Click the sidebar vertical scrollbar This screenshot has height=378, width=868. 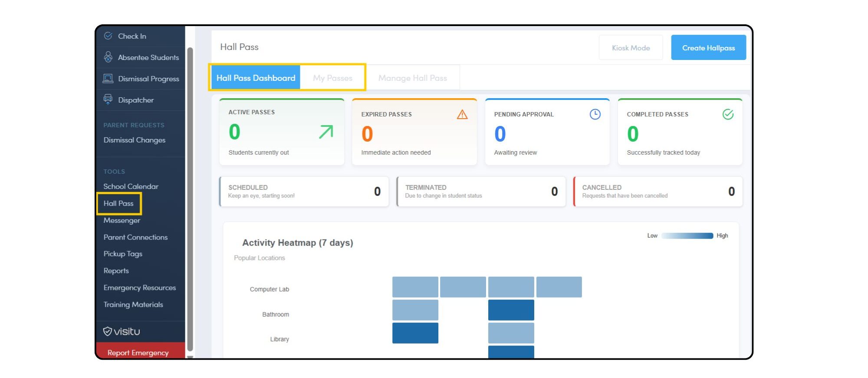(190, 196)
